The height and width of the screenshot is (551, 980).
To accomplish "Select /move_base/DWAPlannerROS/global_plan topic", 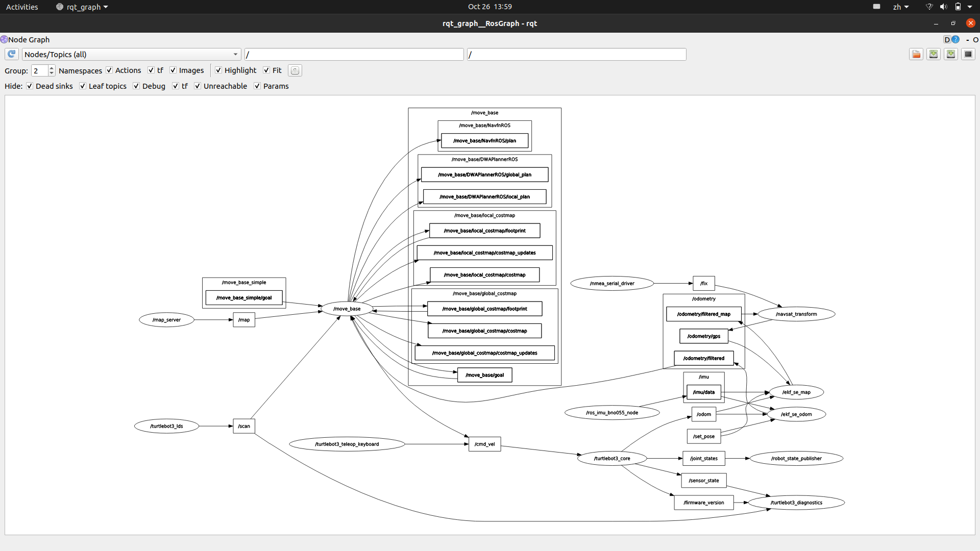I will point(484,174).
